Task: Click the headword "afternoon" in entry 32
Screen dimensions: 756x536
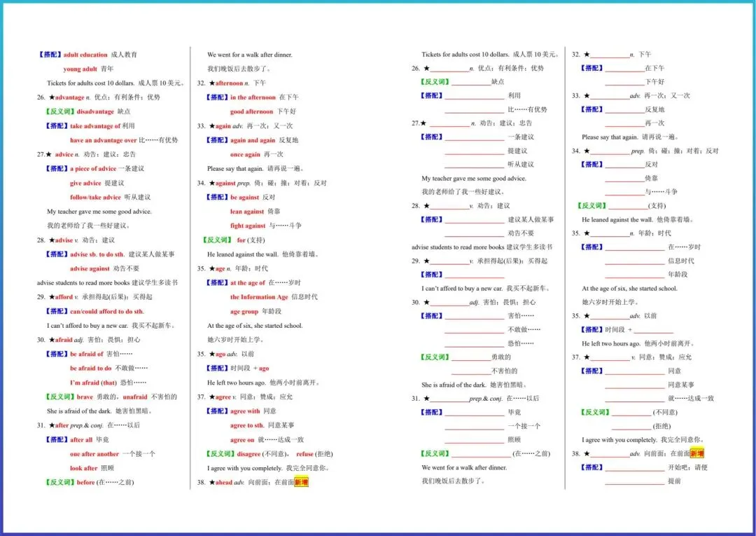Action: click(229, 83)
